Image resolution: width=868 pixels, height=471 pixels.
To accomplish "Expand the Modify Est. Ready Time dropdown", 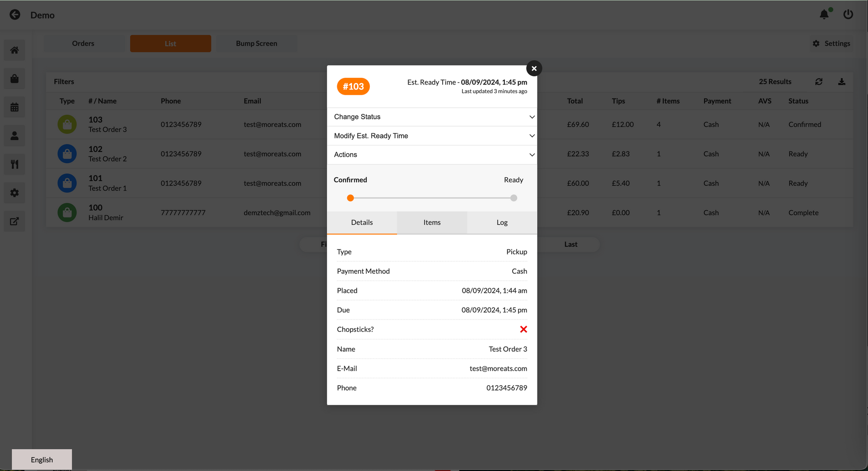I will coord(431,136).
